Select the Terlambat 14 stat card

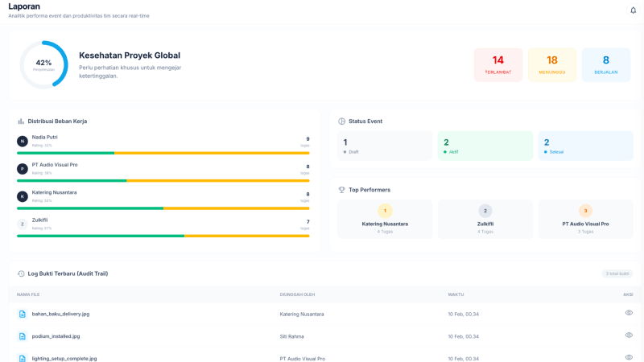click(498, 65)
